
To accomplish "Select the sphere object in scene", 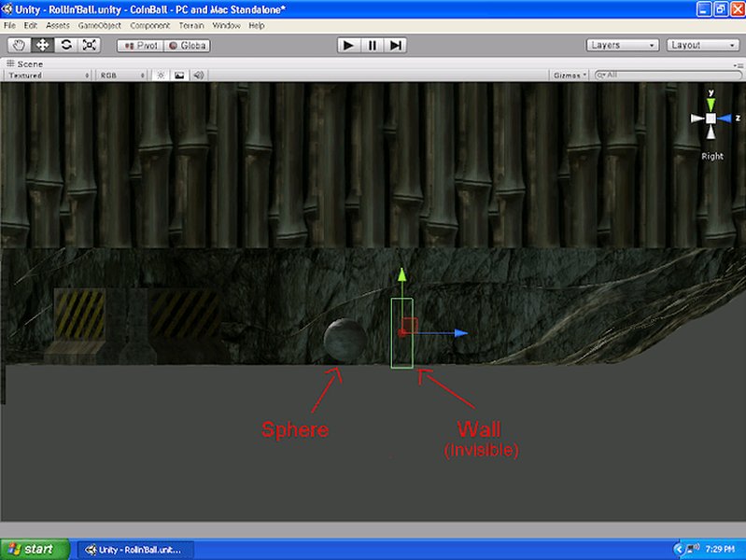I will click(x=345, y=340).
